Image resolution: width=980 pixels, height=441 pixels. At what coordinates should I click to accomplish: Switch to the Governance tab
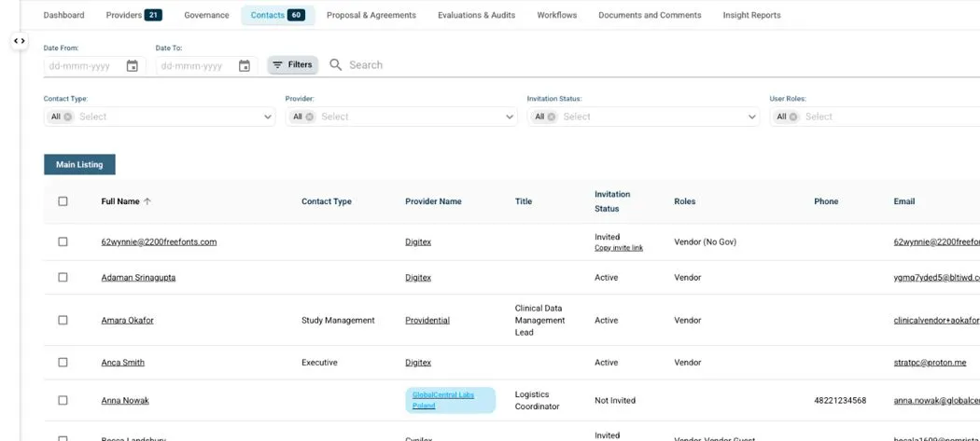(206, 15)
